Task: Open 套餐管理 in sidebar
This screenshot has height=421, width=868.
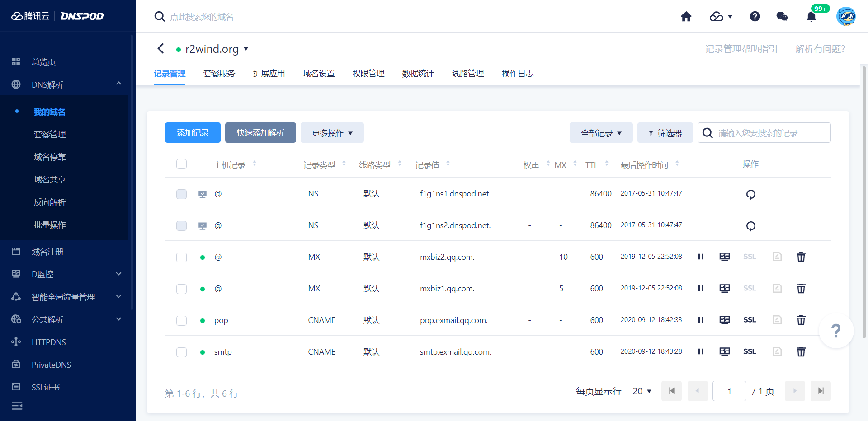Action: click(x=50, y=134)
